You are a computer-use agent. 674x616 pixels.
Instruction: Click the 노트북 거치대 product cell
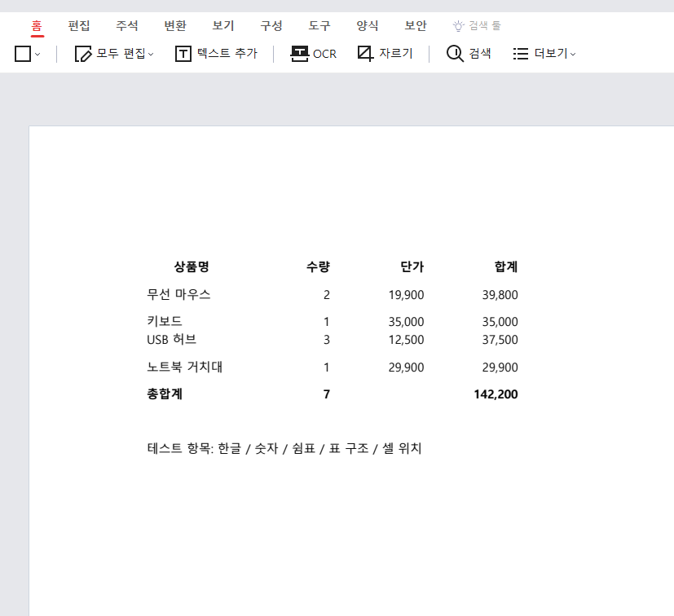click(x=185, y=367)
